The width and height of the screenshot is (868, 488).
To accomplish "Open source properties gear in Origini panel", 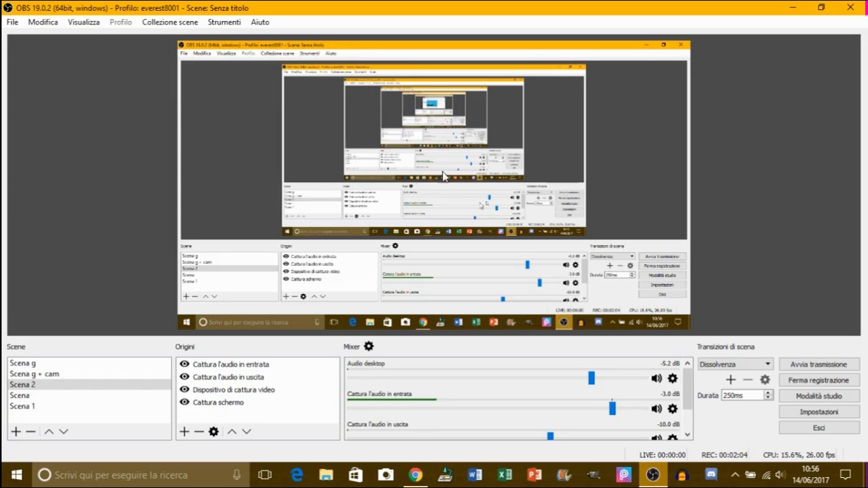I will (x=214, y=431).
